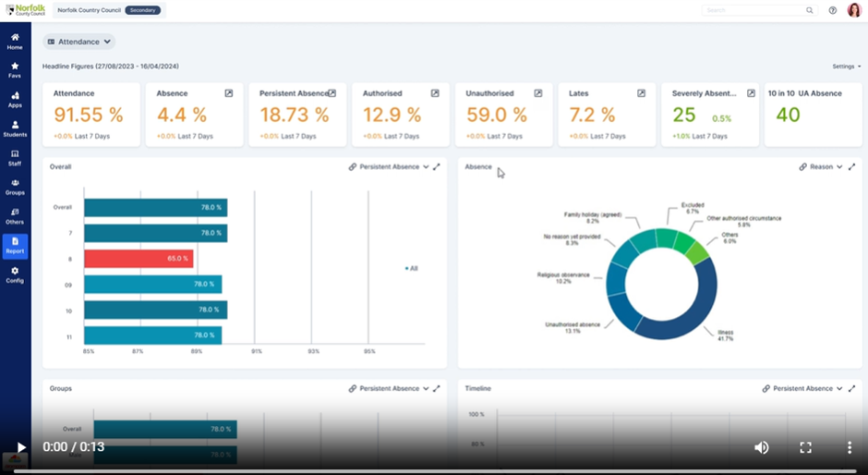Select Report in the sidebar
The height and width of the screenshot is (475, 868).
(15, 246)
